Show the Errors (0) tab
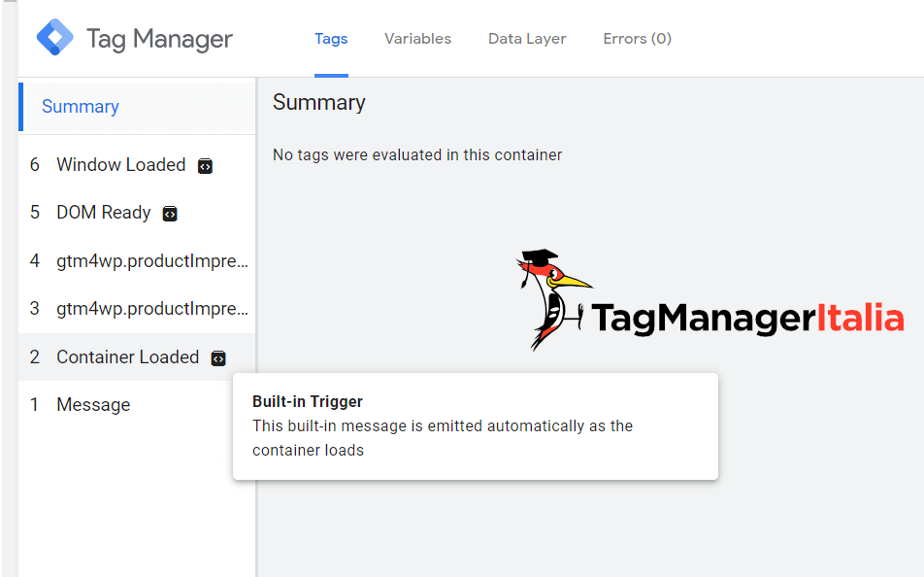 tap(637, 39)
